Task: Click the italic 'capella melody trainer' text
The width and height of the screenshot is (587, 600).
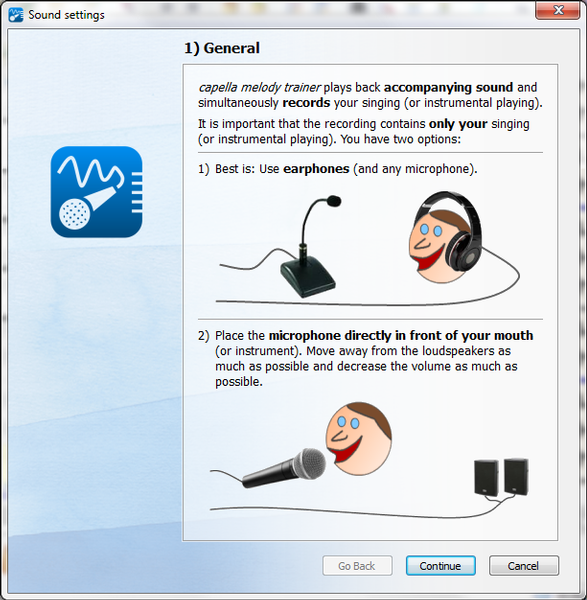Action: point(259,88)
